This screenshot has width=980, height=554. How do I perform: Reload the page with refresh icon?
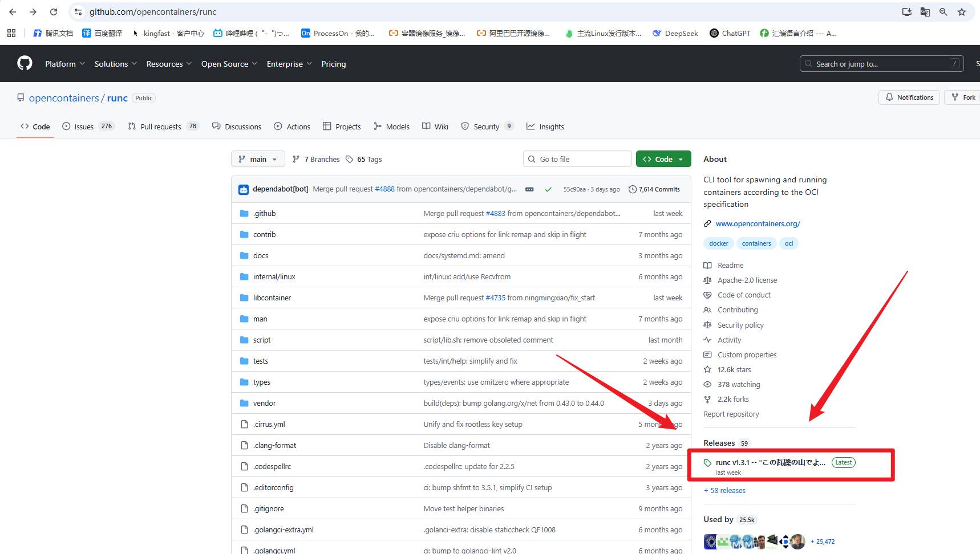(x=54, y=12)
